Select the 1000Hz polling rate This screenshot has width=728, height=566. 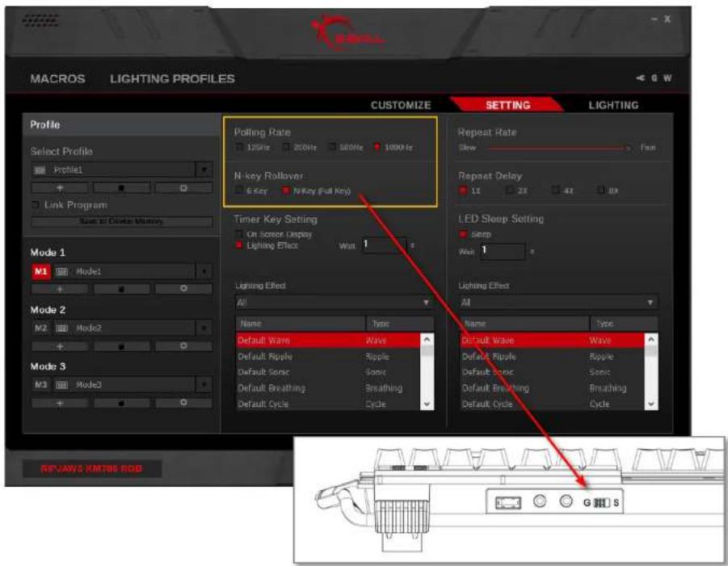pos(377,147)
